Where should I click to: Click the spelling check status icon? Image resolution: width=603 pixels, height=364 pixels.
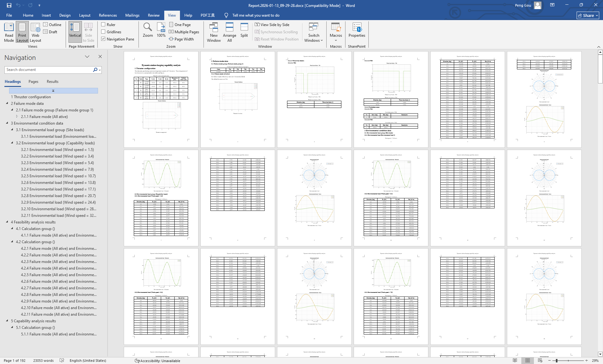pos(62,361)
